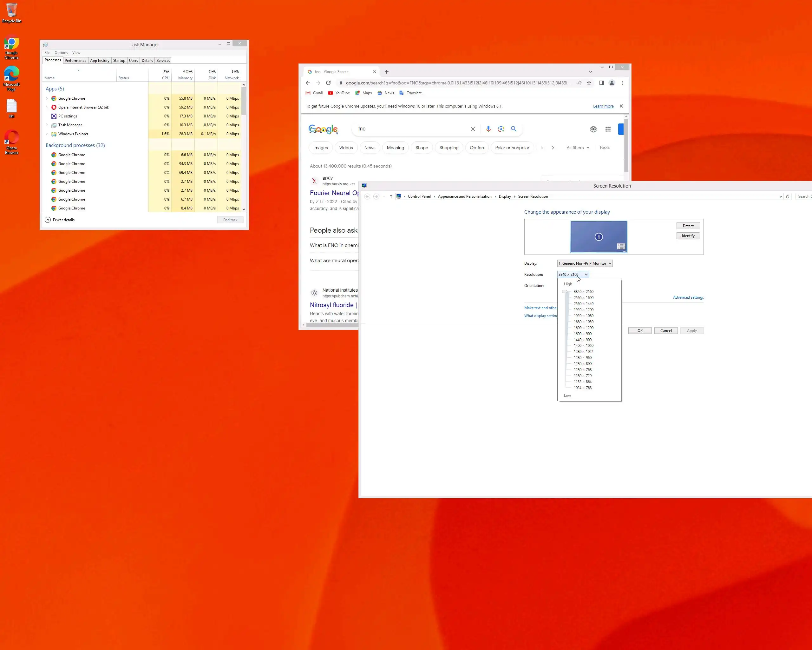Switch to Performance tab in Task Manager
The width and height of the screenshot is (812, 650).
point(75,61)
